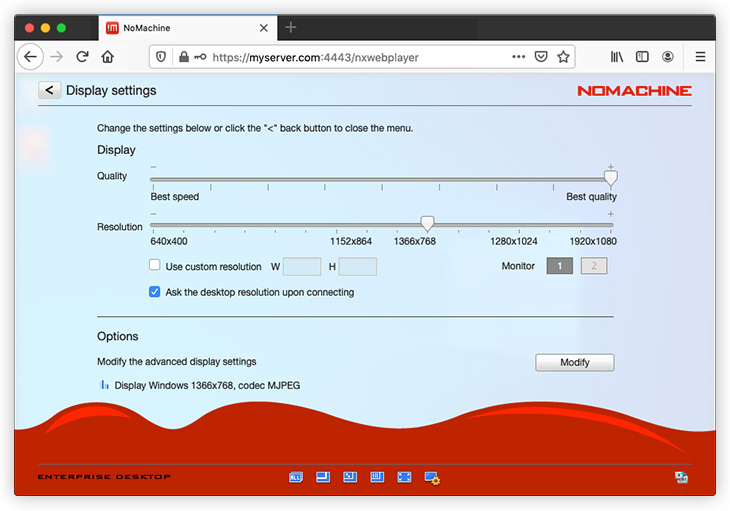Image resolution: width=730 pixels, height=511 pixels.
Task: Click the Quality slider handle
Action: [610, 177]
